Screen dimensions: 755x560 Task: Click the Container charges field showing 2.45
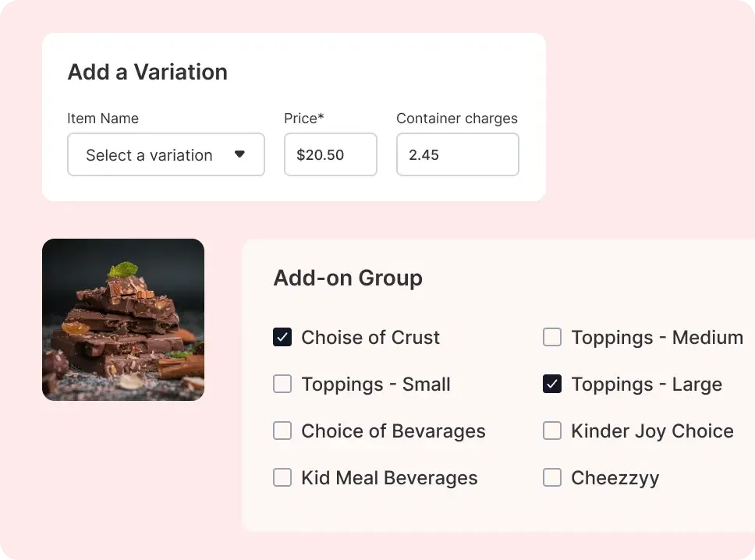click(457, 154)
